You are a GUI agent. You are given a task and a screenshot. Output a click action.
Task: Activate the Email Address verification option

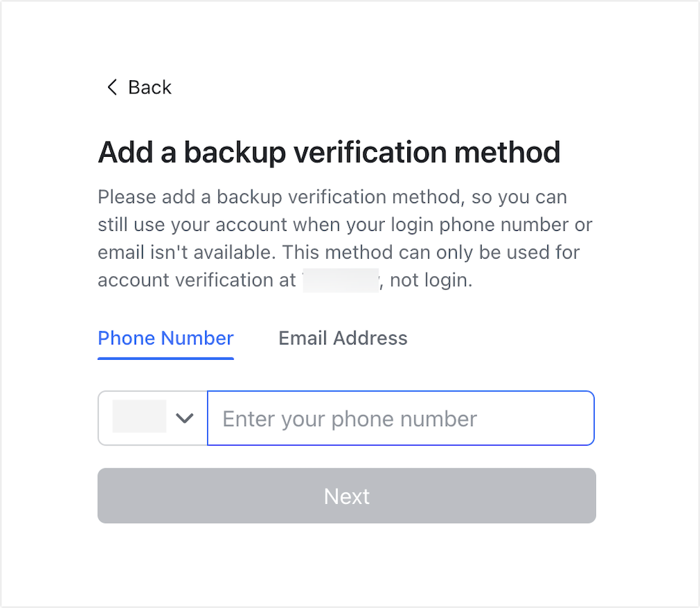[342, 338]
